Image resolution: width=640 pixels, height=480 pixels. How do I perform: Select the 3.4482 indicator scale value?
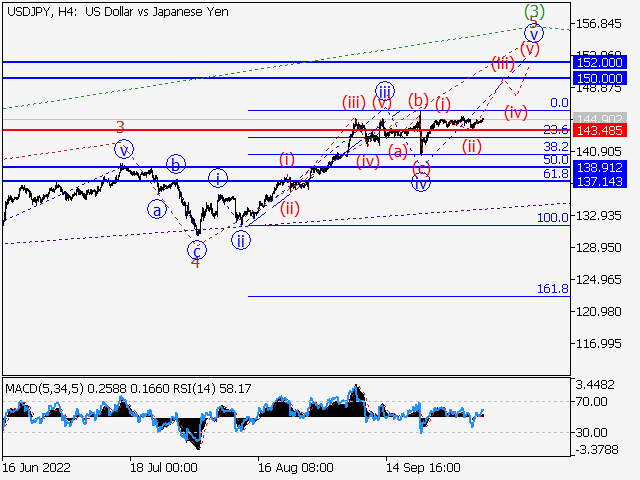coord(595,385)
